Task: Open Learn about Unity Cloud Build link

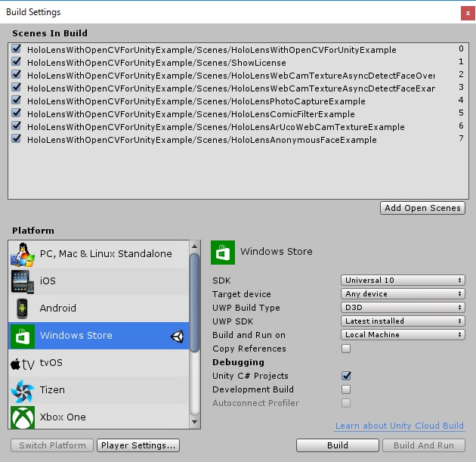Action: 400,426
